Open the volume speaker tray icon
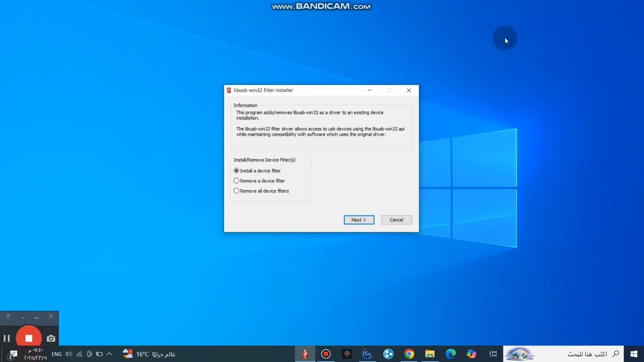This screenshot has height=362, width=644. [x=68, y=354]
